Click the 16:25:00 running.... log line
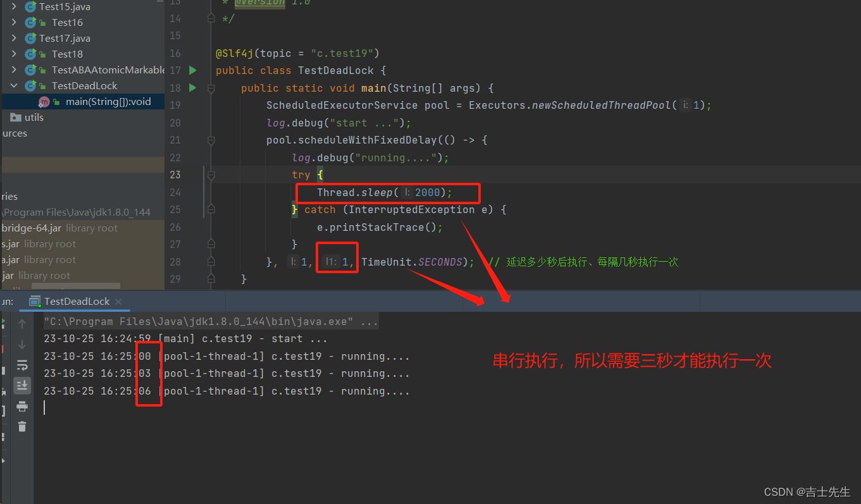 [x=226, y=357]
